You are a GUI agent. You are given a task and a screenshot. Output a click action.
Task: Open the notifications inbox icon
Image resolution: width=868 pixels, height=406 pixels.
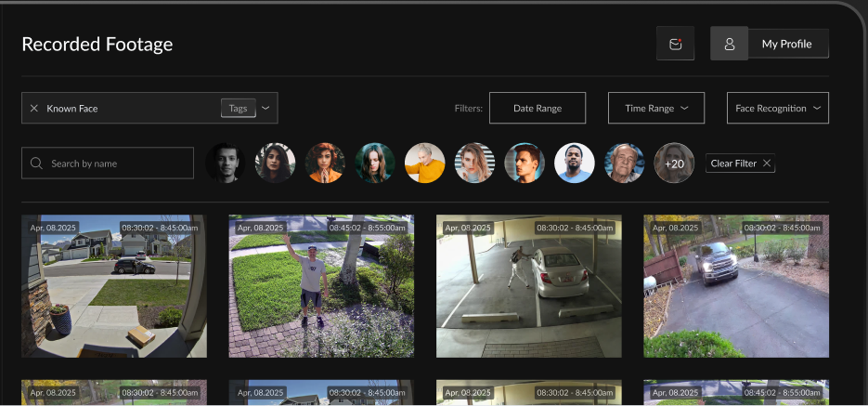click(x=675, y=44)
